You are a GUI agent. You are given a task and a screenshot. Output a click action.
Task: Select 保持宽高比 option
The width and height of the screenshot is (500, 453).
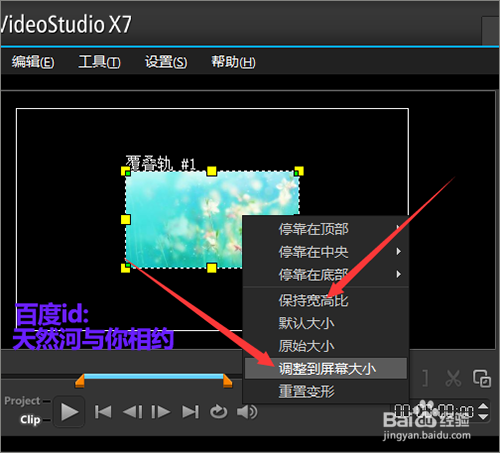pyautogui.click(x=326, y=301)
